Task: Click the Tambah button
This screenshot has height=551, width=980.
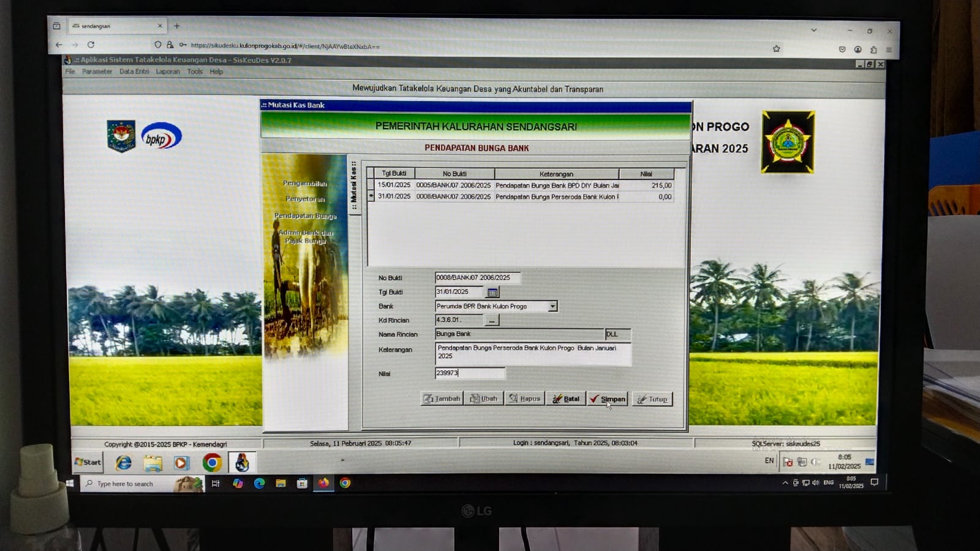Action: click(x=442, y=399)
